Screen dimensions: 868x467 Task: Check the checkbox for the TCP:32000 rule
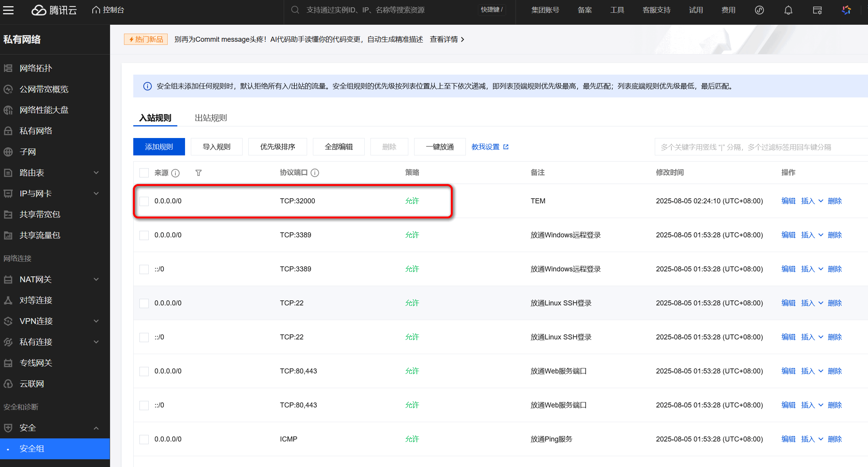coord(144,201)
